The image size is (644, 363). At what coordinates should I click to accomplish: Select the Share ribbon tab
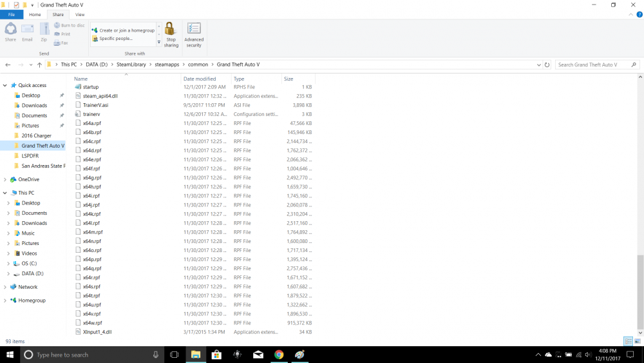[58, 14]
